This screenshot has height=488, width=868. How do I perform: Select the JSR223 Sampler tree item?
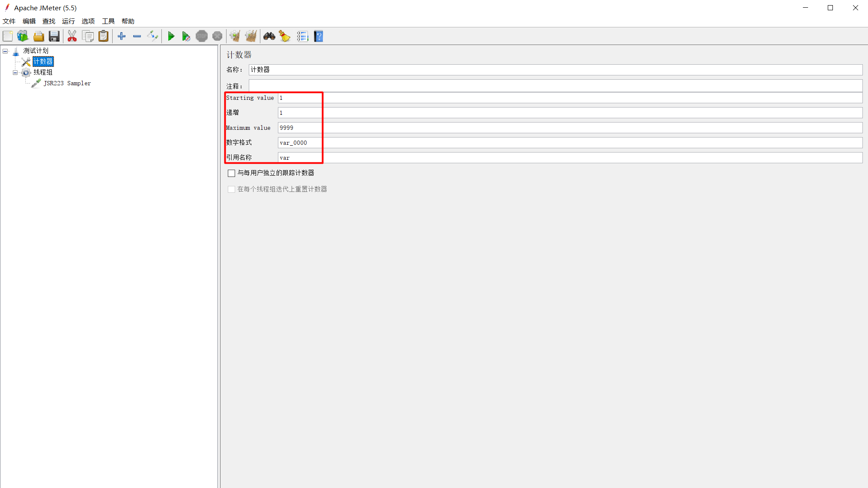pos(67,83)
